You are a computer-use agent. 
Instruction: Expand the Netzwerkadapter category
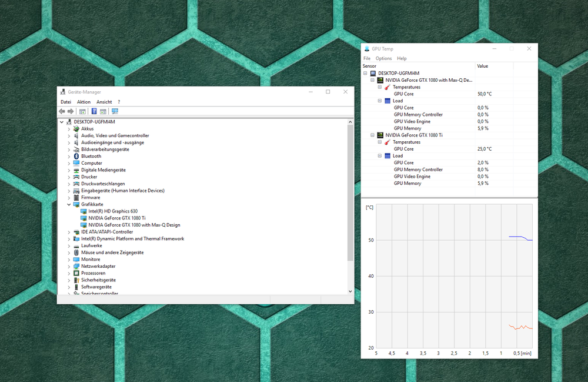[69, 266]
